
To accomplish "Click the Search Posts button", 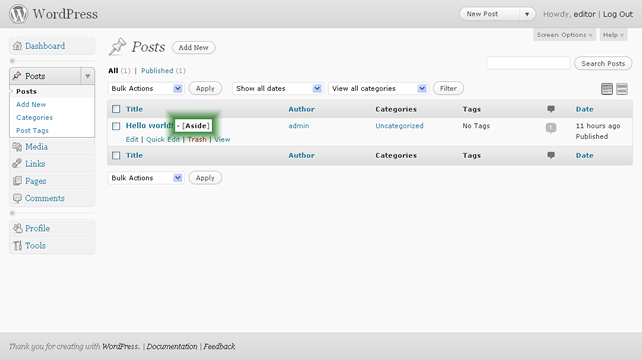I will click(x=603, y=63).
